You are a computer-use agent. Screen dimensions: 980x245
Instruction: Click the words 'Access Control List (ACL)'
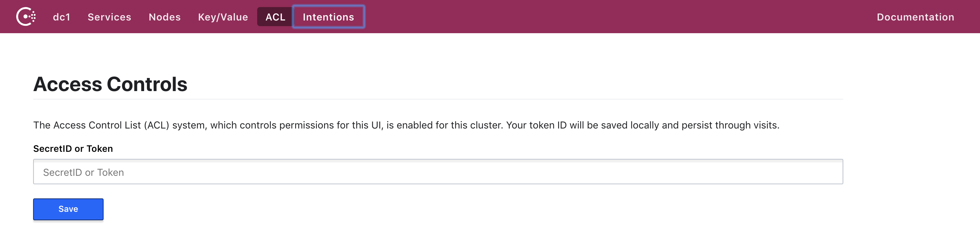click(x=111, y=125)
